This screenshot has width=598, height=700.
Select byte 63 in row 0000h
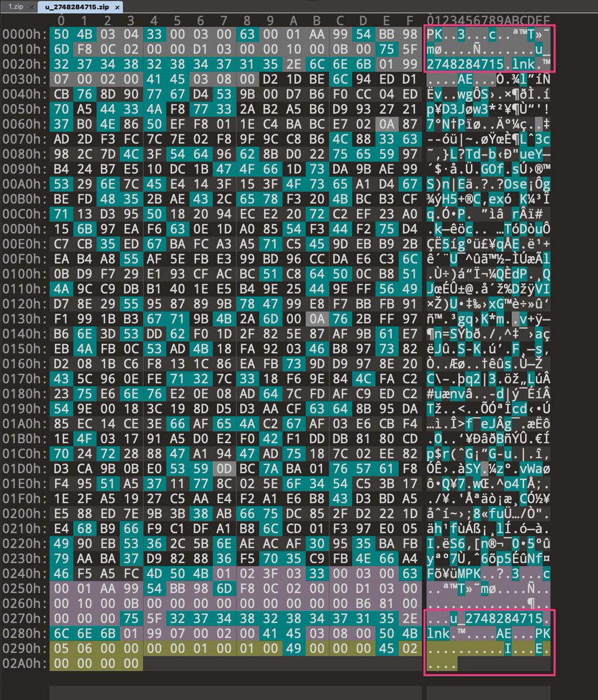click(248, 34)
